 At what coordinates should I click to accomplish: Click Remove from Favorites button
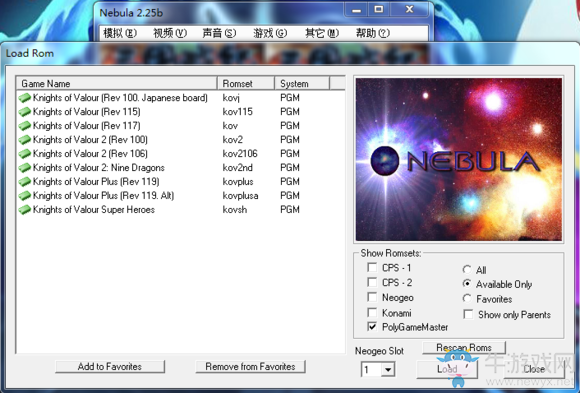coord(250,367)
